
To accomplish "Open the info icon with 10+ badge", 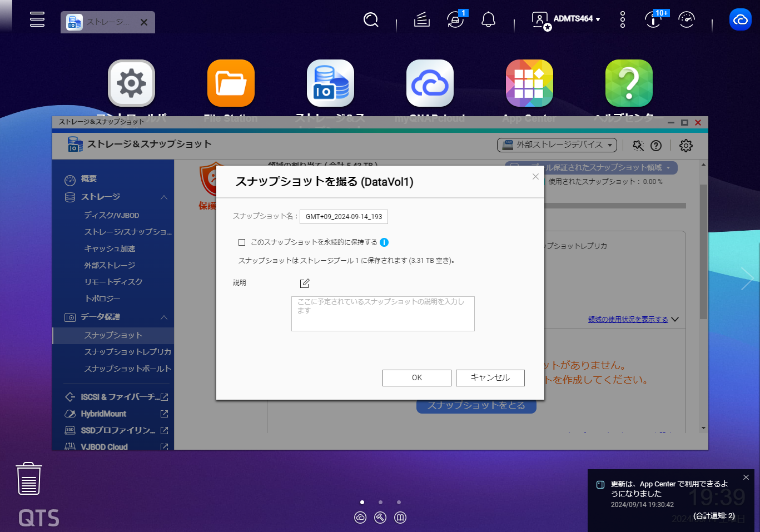I will click(x=654, y=19).
